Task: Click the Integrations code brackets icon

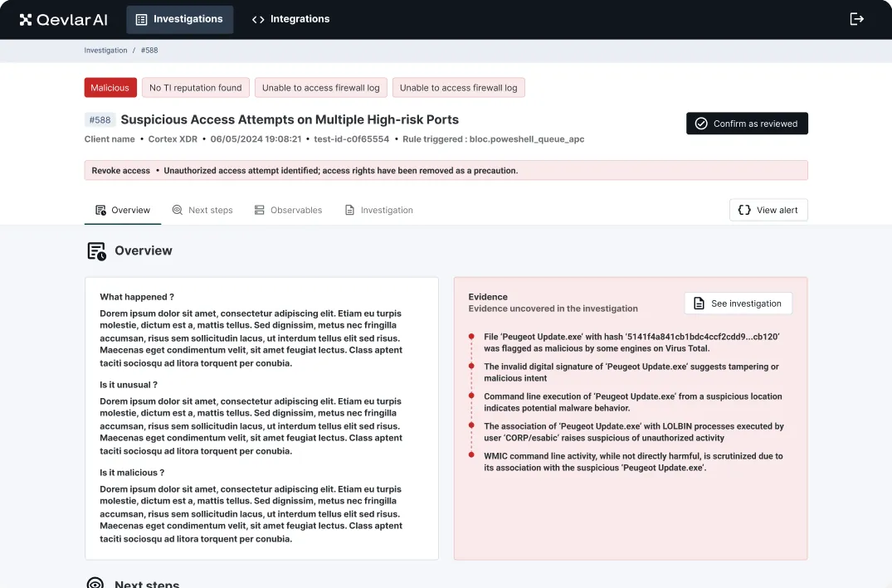Action: pyautogui.click(x=258, y=19)
